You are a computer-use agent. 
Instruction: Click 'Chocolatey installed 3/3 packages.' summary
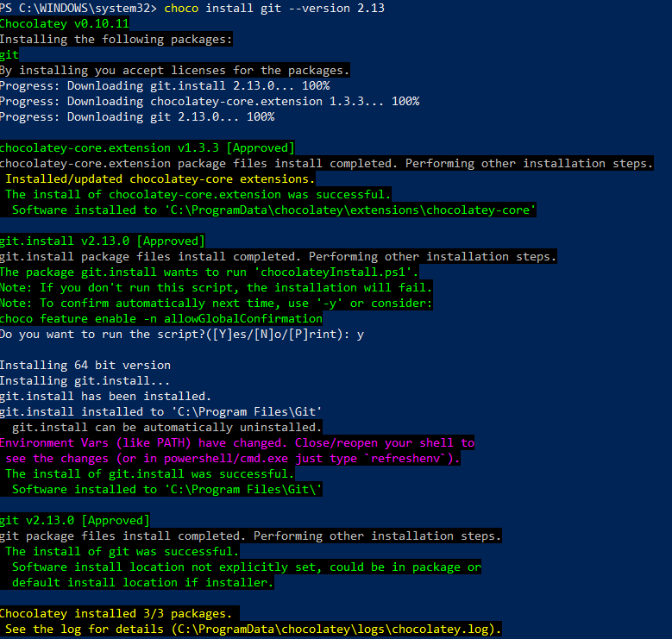pos(116,613)
